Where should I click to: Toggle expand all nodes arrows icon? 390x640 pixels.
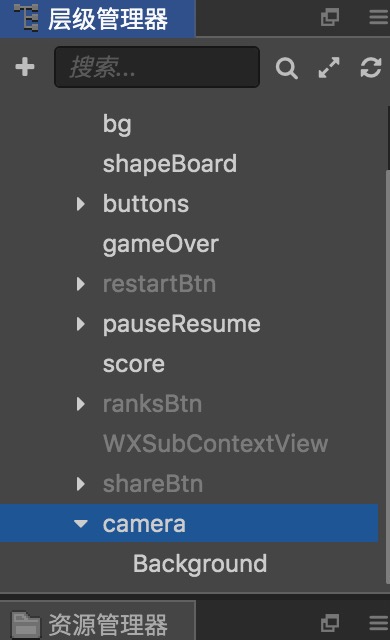click(329, 67)
